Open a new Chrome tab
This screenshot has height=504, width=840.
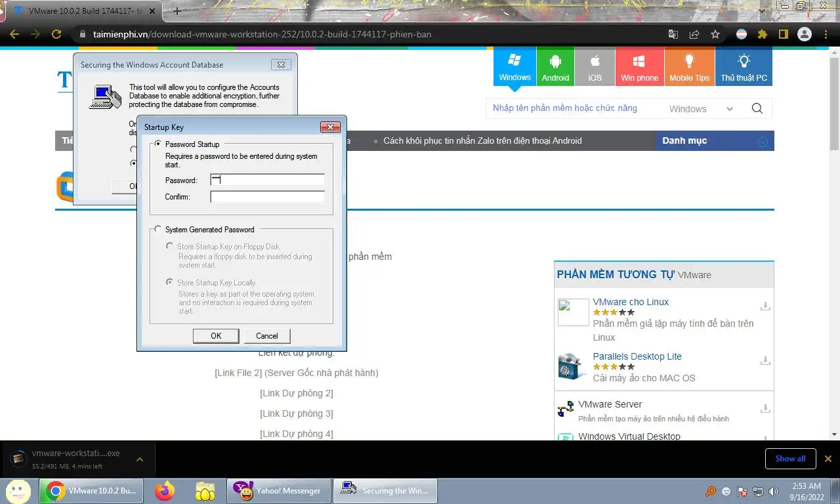pyautogui.click(x=177, y=11)
